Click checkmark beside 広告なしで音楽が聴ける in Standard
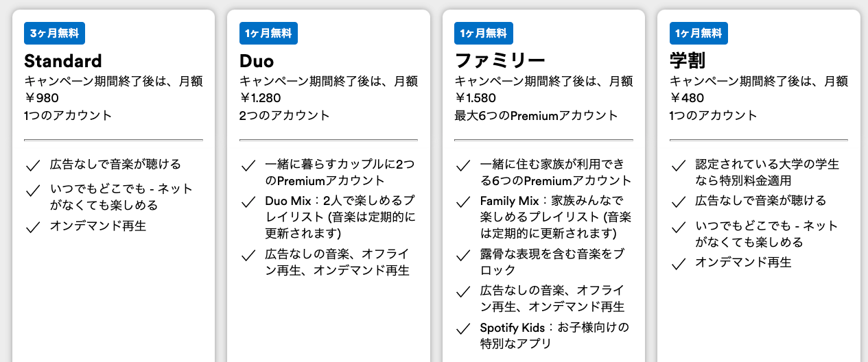The height and width of the screenshot is (362, 868). tap(32, 165)
